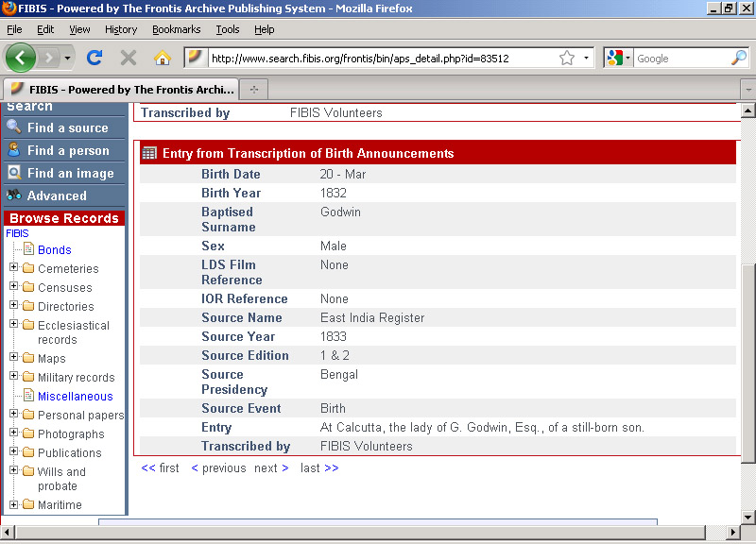Open the History menu
Viewport: 756px width, 544px height.
coord(121,29)
